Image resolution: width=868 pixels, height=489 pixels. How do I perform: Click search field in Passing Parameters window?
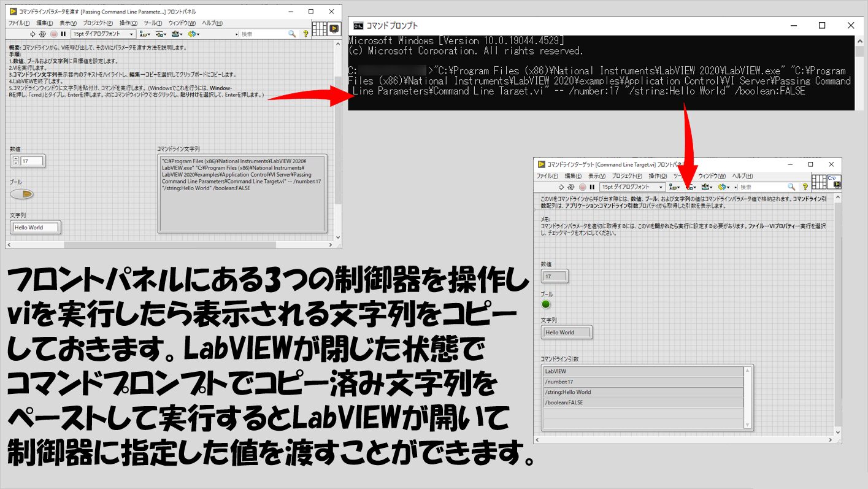click(x=262, y=34)
